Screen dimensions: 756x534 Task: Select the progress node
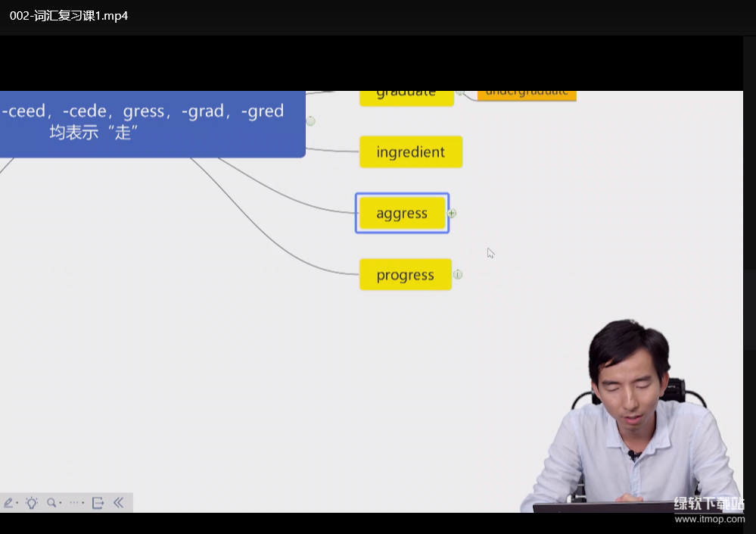click(x=405, y=275)
